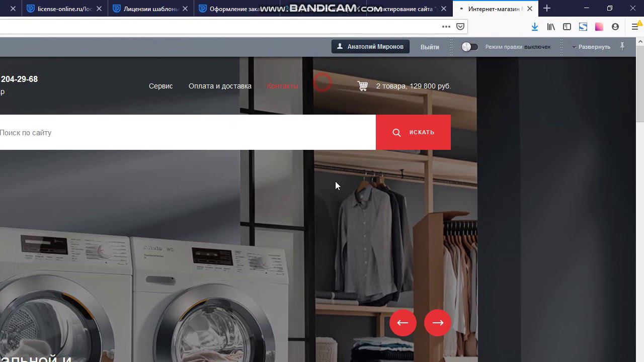Click the blue S extension icon
The width and height of the screenshot is (644, 362).
[x=583, y=27]
